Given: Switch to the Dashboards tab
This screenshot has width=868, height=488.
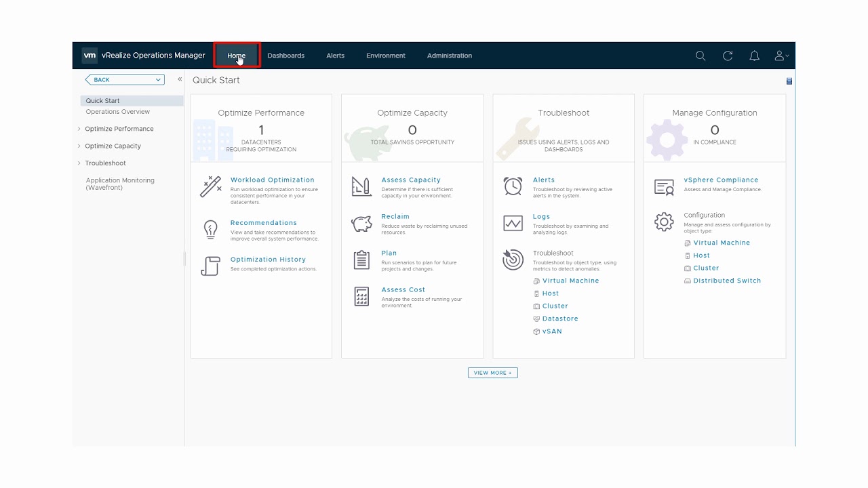Looking at the screenshot, I should (285, 56).
